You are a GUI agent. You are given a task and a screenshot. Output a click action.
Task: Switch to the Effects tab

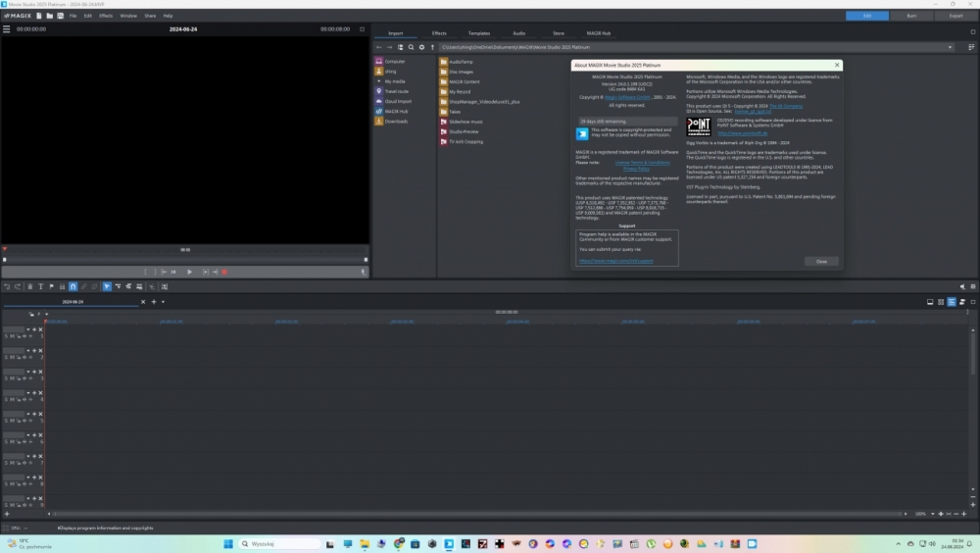coord(439,33)
